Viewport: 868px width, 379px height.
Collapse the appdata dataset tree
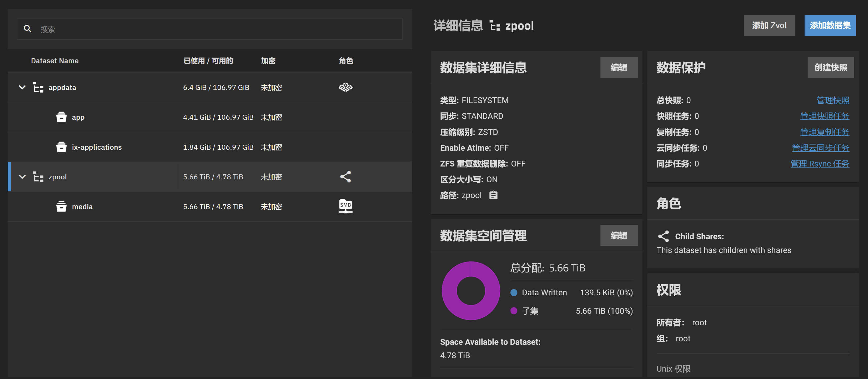click(22, 88)
